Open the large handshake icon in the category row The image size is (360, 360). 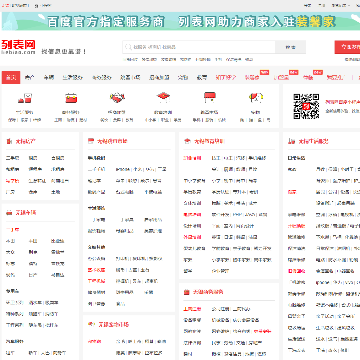coord(117,98)
